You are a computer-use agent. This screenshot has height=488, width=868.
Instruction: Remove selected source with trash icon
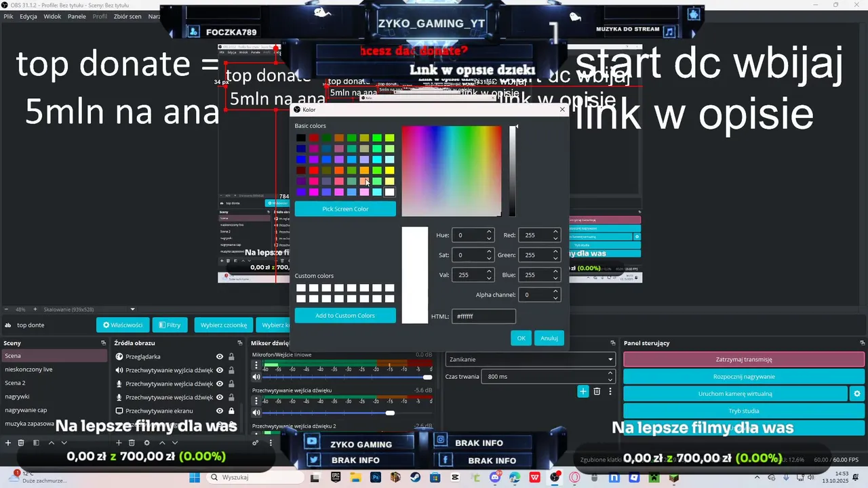pos(132,443)
